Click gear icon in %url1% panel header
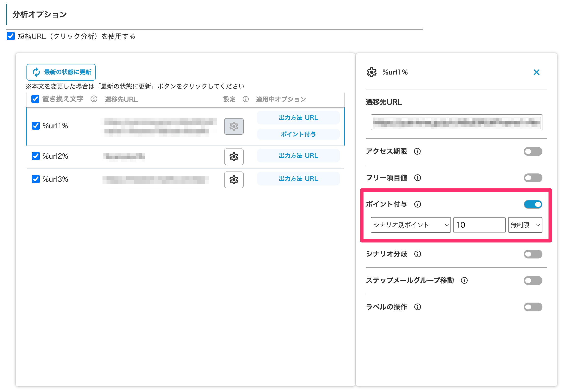This screenshot has width=564, height=392. (372, 72)
